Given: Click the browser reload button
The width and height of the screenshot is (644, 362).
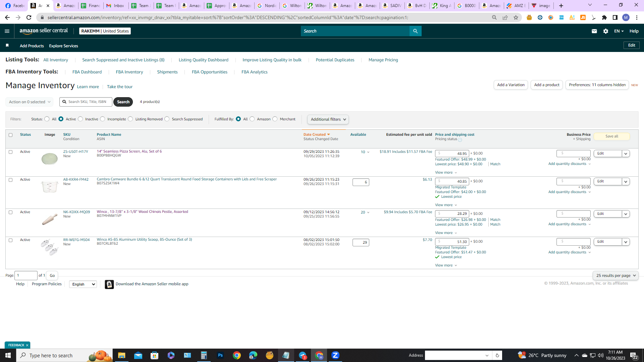Looking at the screenshot, I should coord(29,17).
